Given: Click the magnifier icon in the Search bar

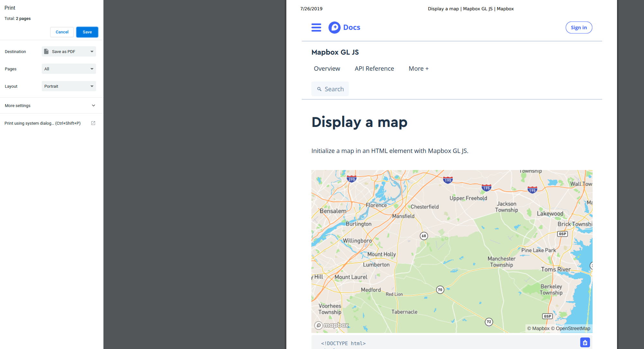Looking at the screenshot, I should [319, 89].
